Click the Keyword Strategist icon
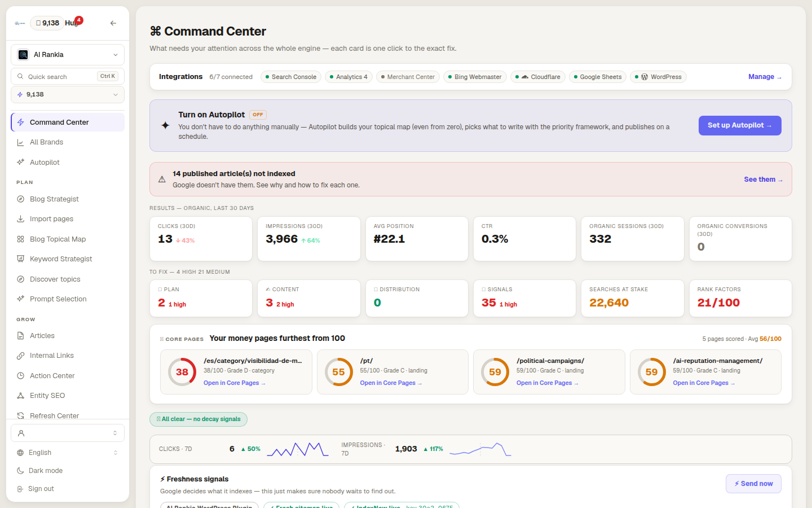This screenshot has height=508, width=812. (20, 259)
